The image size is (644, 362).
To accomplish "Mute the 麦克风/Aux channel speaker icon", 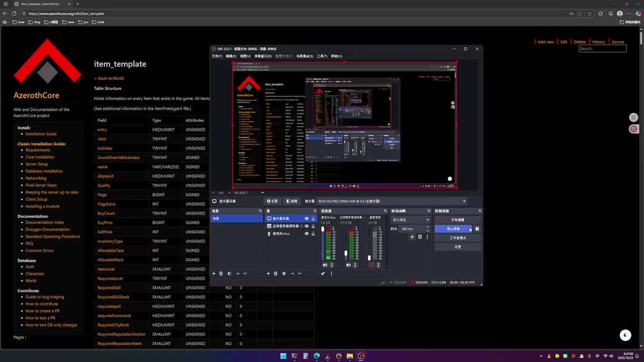I will click(x=325, y=265).
